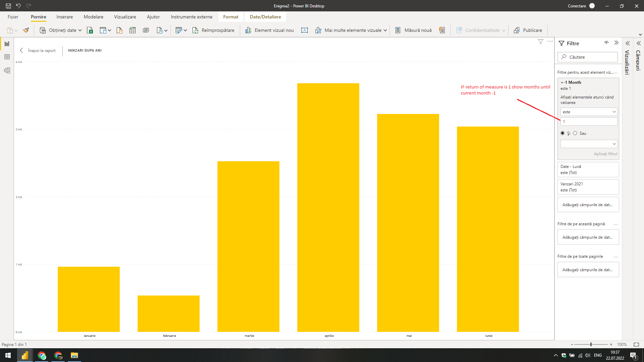Open the Date/Detaliere tab
Screen dimensions: 644x362
coord(265,17)
